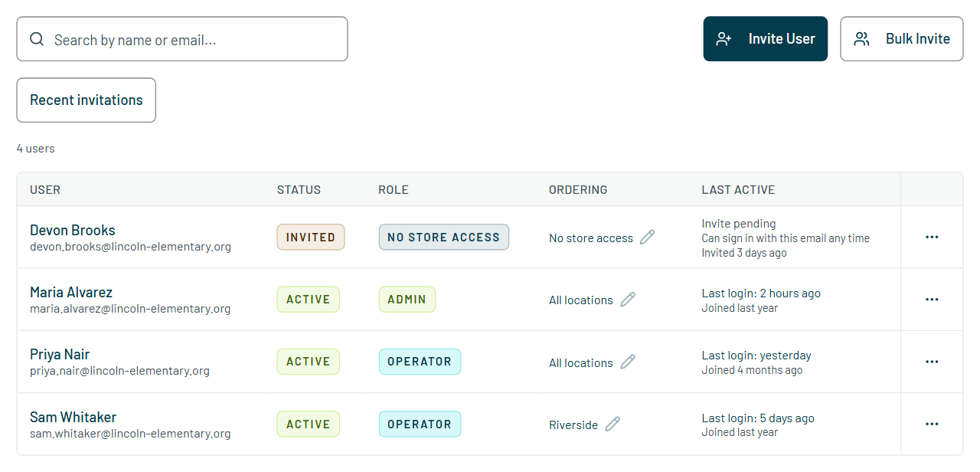Edit ordering locations for Priya Nair

628,362
